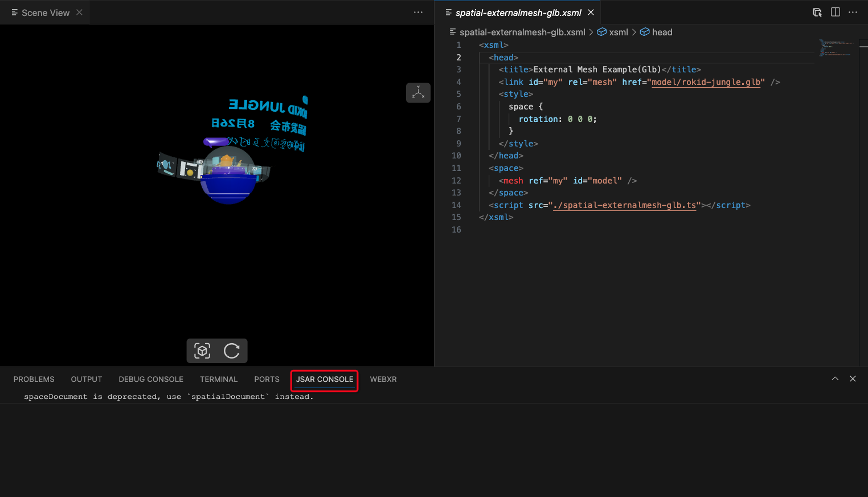Reload the scene with the refresh icon
The height and width of the screenshot is (497, 868).
point(232,351)
